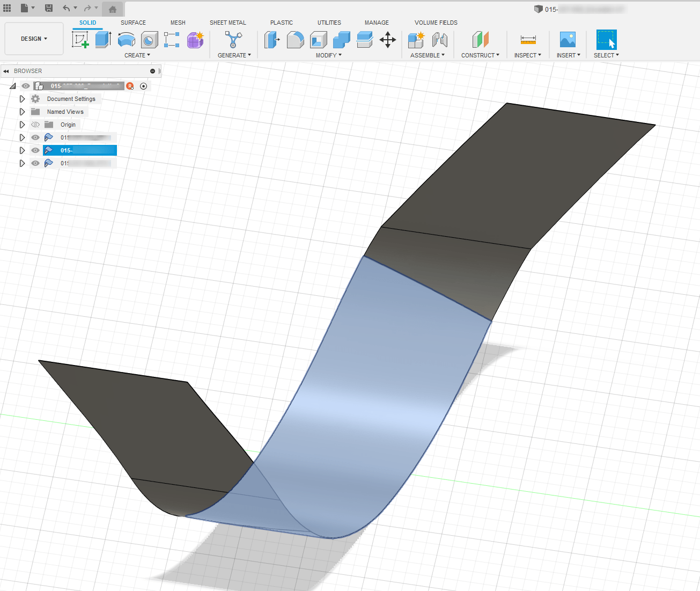Hide the first 015 component using its eye icon

[x=35, y=137]
